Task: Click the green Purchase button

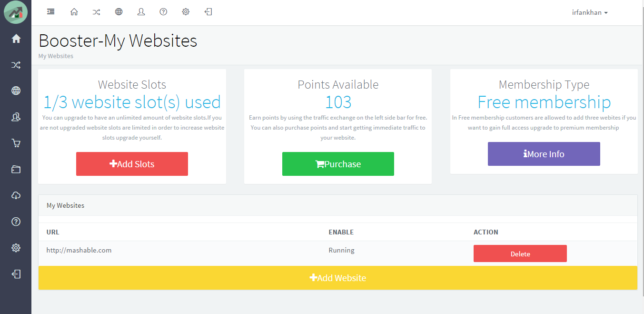Action: (338, 164)
